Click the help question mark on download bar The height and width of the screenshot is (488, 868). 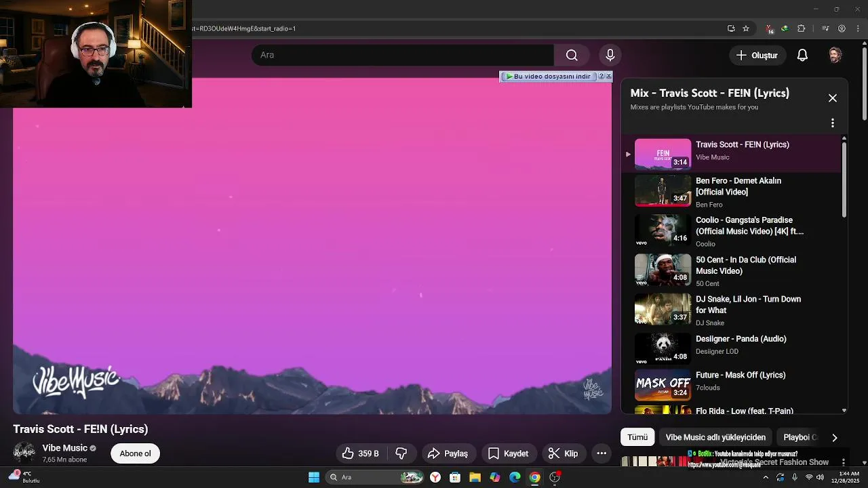tap(601, 76)
